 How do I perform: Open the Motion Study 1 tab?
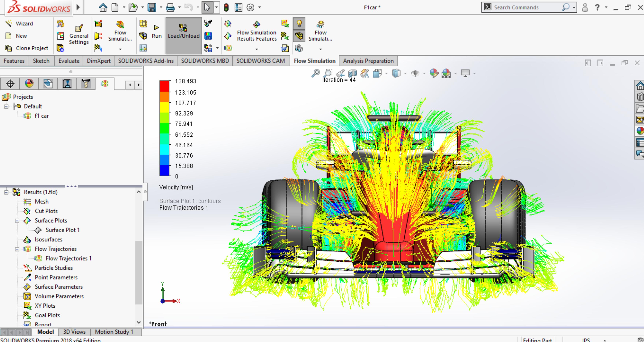(114, 332)
